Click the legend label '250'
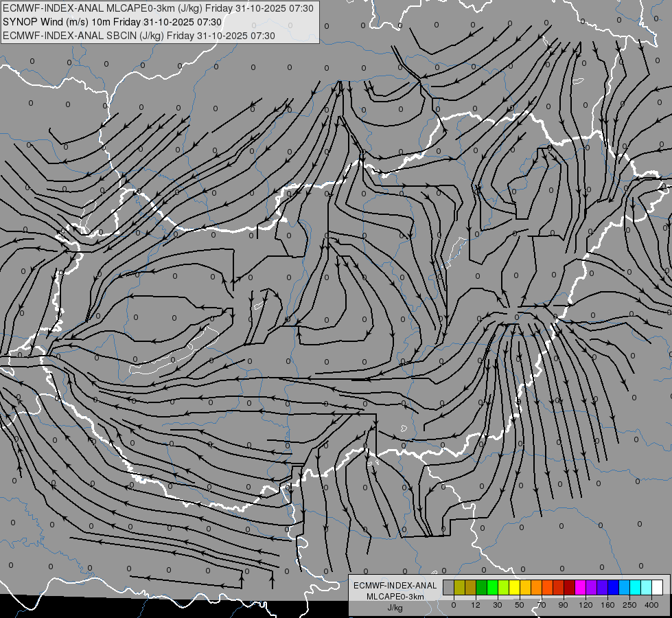Screen dimensions: 672x618 (x=629, y=605)
